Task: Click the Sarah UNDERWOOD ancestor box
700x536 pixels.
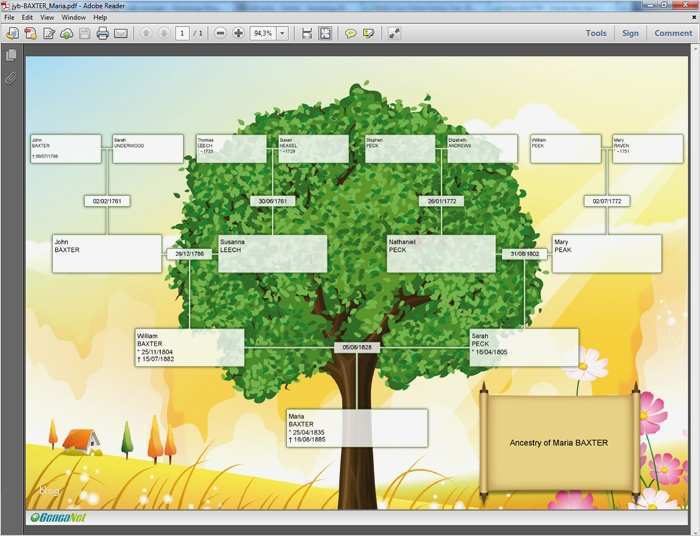Action: pos(148,149)
